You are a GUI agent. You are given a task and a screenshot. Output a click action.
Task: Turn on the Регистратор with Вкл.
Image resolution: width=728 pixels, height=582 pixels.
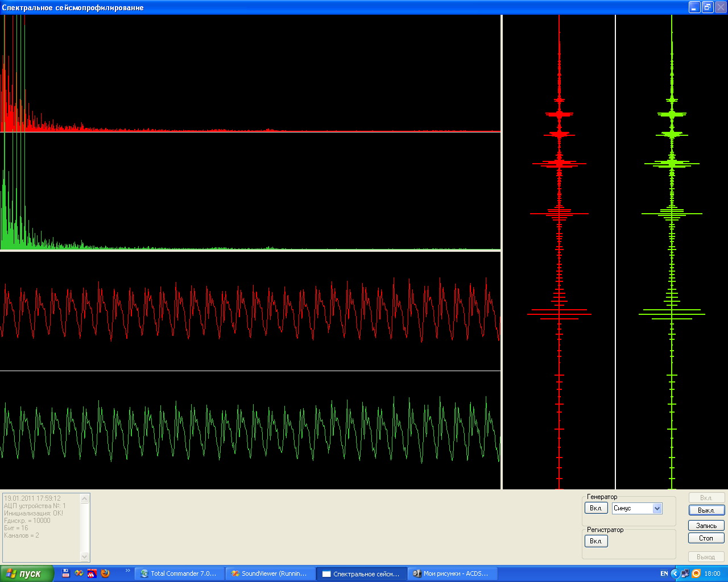point(595,541)
